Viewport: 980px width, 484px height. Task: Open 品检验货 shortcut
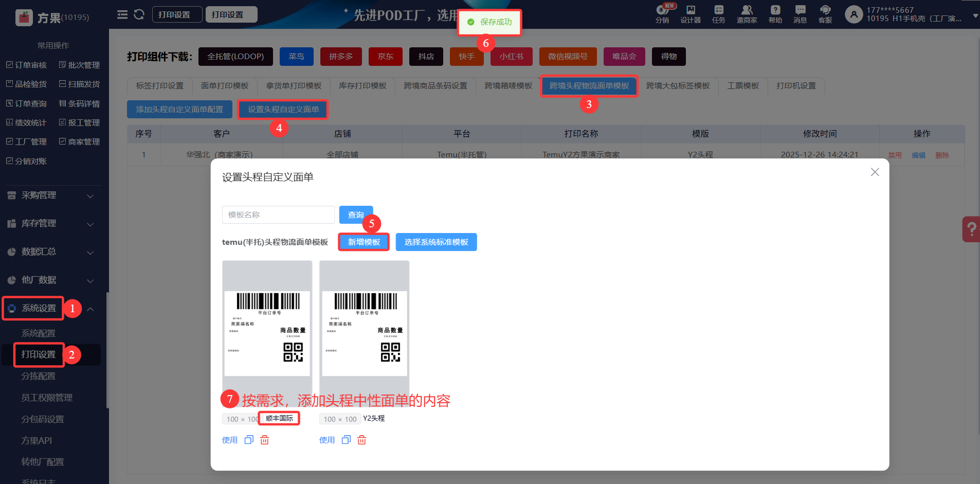click(26, 84)
